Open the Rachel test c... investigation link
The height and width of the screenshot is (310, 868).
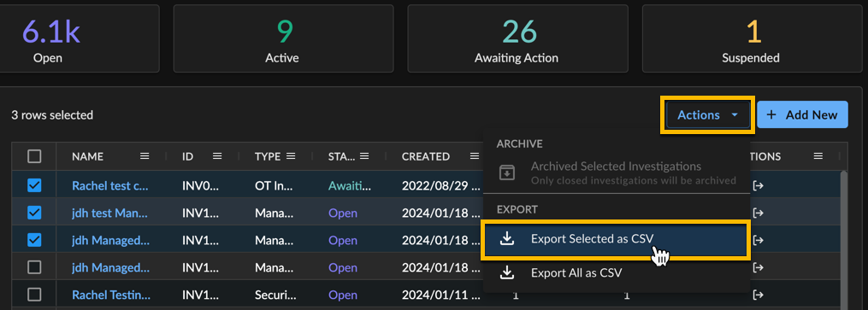pyautogui.click(x=109, y=185)
